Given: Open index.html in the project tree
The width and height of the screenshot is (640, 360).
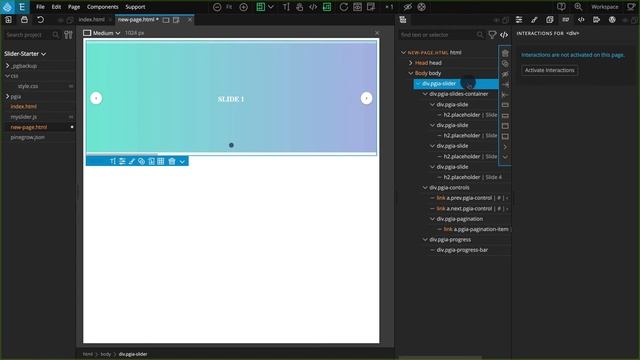Looking at the screenshot, I should click(24, 107).
